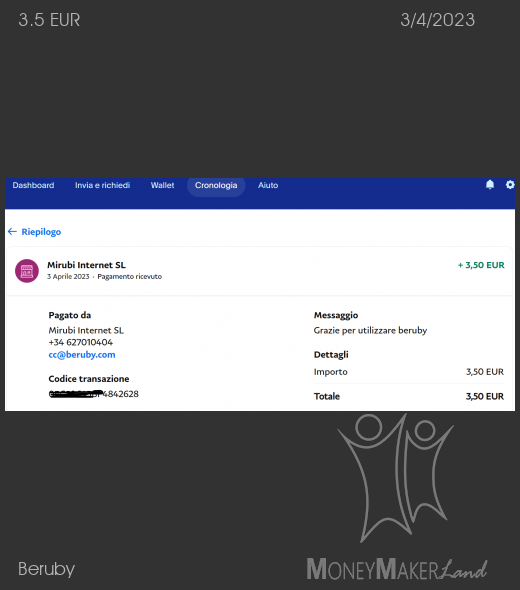Open the settings gear icon
This screenshot has height=590, width=520.
point(510,185)
